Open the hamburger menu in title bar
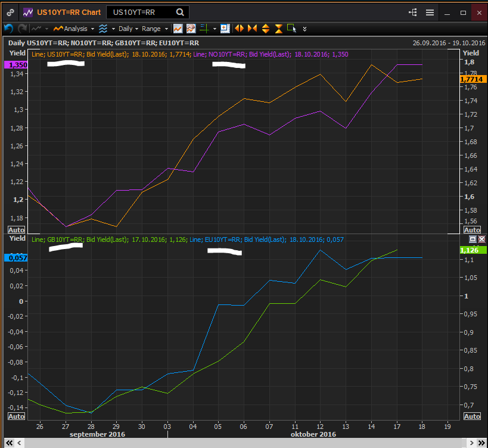This screenshot has height=448, width=488. 430,13
